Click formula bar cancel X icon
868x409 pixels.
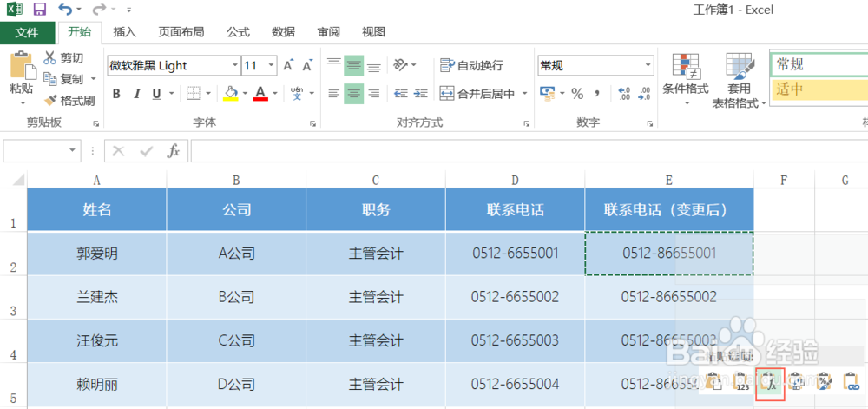coord(118,150)
